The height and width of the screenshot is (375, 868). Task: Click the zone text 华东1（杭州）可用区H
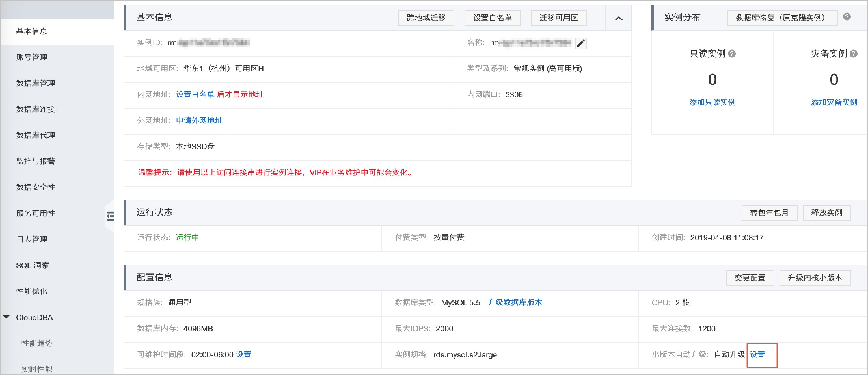tap(224, 68)
